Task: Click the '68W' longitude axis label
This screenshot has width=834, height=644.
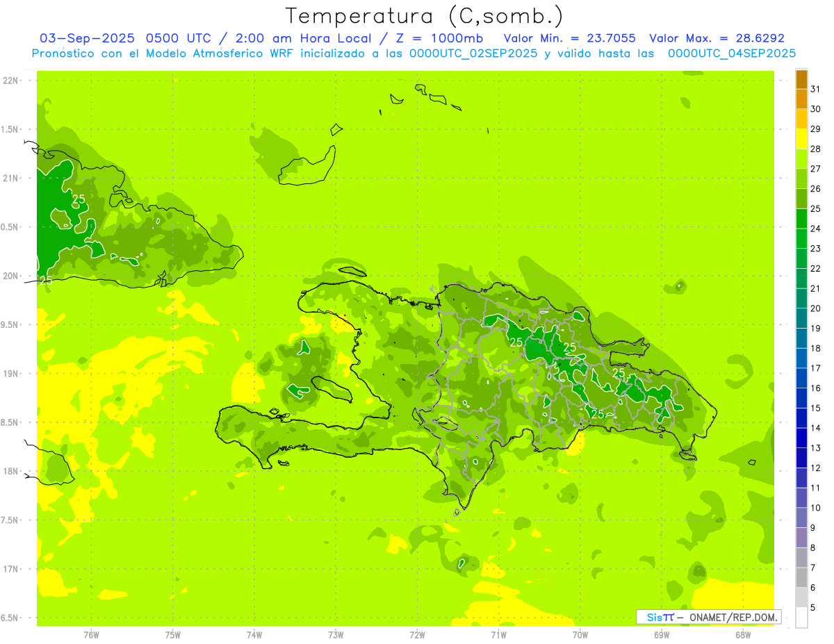Action: point(743,635)
